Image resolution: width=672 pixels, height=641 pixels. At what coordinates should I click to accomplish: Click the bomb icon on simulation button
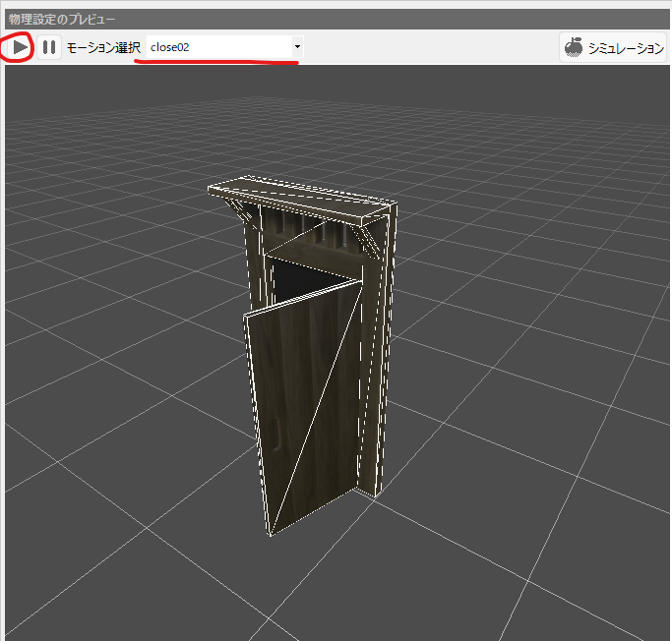(x=574, y=47)
